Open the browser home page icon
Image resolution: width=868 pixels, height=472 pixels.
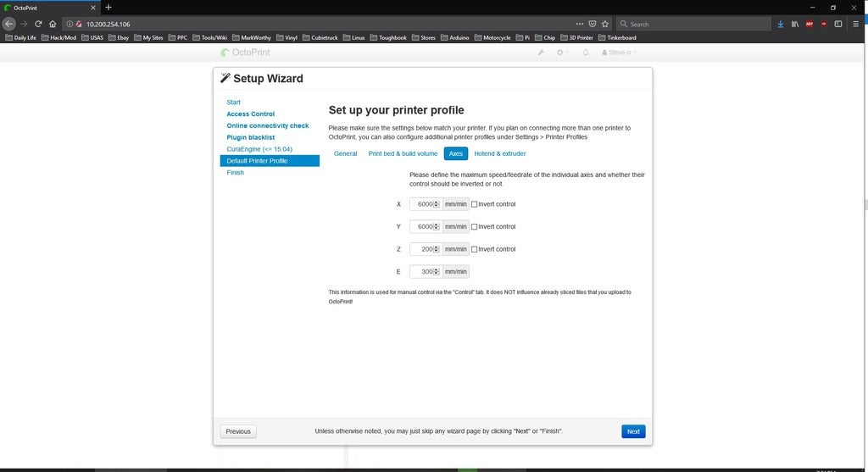(x=53, y=24)
